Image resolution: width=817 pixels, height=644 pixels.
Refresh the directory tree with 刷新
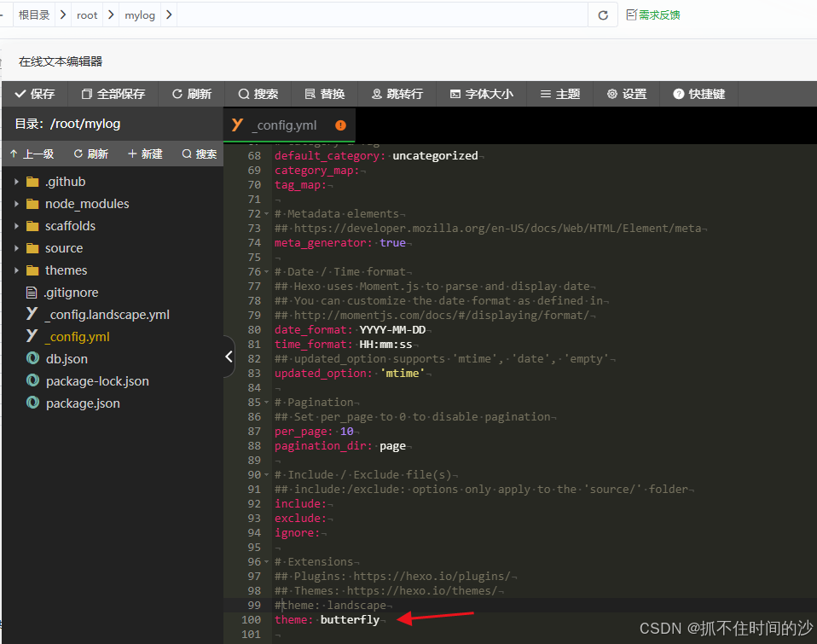pyautogui.click(x=90, y=154)
